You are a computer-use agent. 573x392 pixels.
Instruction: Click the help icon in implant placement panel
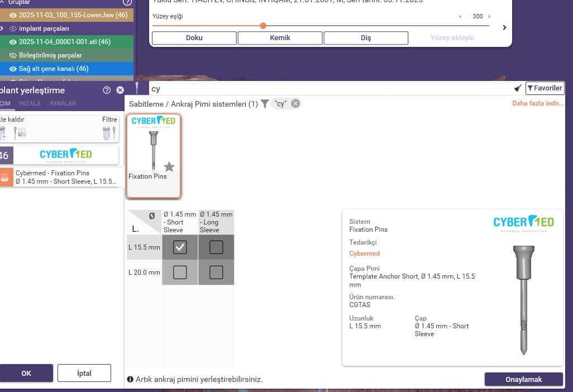click(107, 90)
